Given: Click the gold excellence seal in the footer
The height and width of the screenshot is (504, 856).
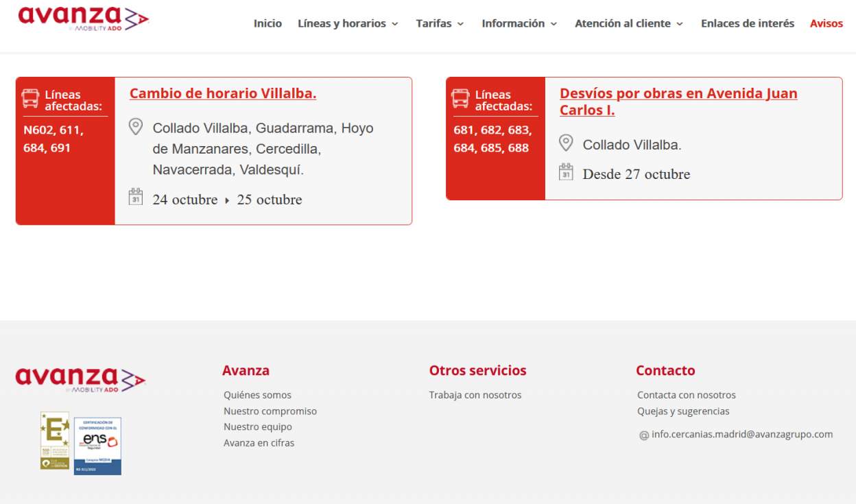Looking at the screenshot, I should 55,440.
